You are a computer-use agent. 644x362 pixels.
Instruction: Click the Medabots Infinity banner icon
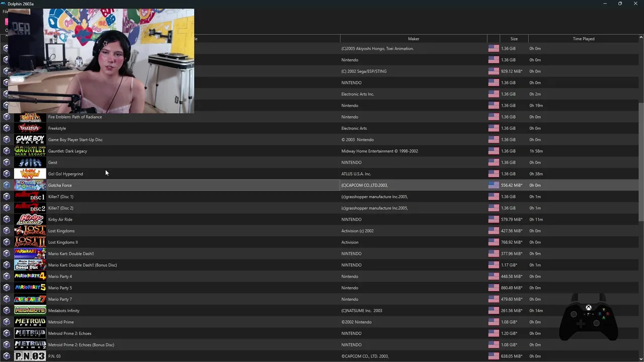30,311
